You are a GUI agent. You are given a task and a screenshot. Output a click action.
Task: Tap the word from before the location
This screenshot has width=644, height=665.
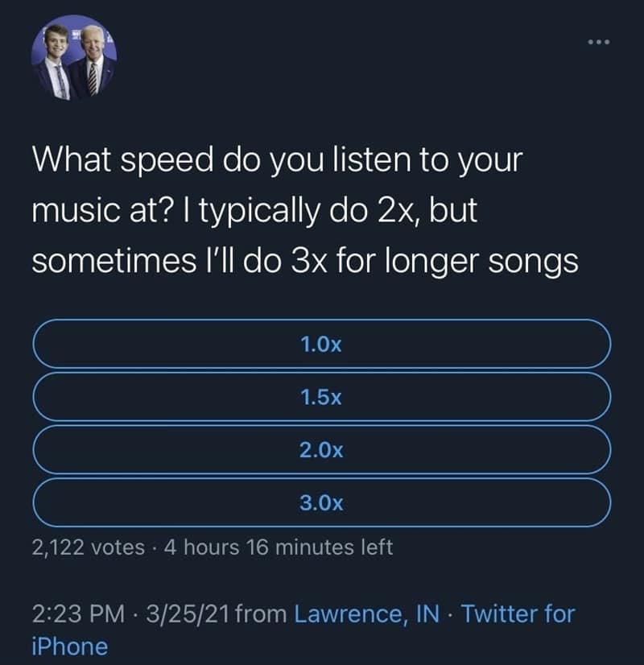coord(262,614)
